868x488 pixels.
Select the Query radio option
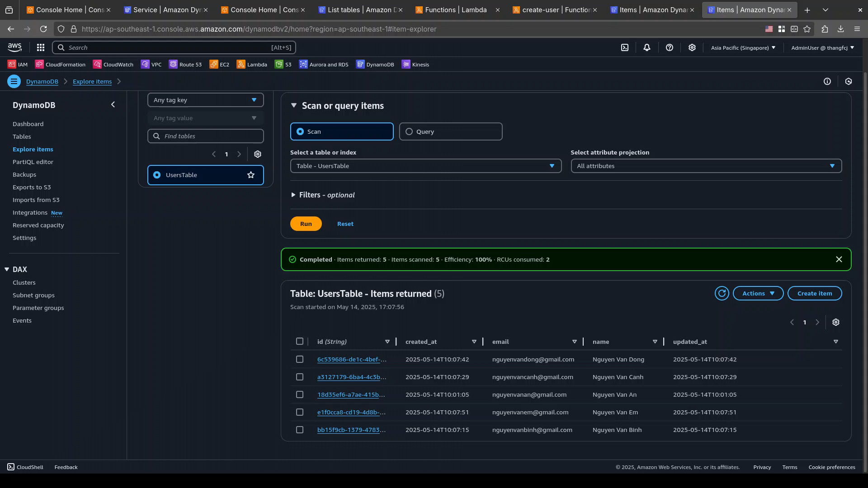tap(451, 131)
